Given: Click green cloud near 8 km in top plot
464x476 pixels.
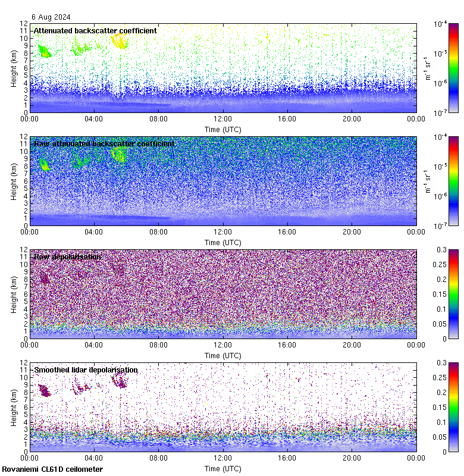Looking at the screenshot, I should 44,51.
